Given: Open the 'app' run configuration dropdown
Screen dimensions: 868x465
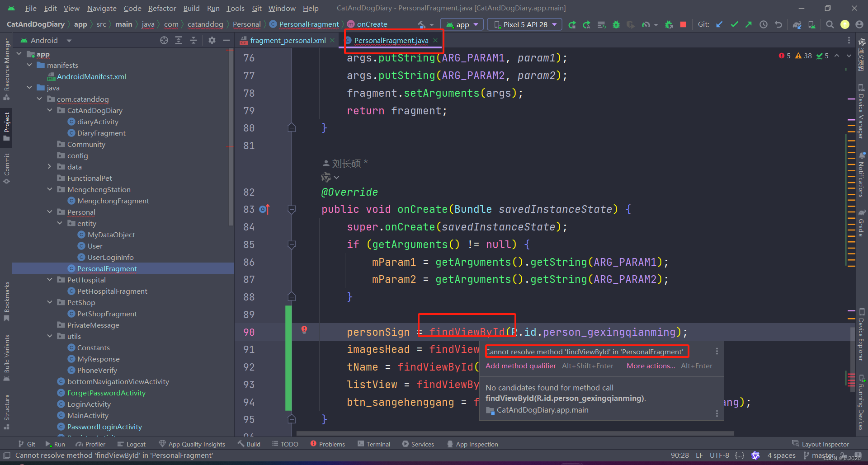Looking at the screenshot, I should pyautogui.click(x=462, y=24).
